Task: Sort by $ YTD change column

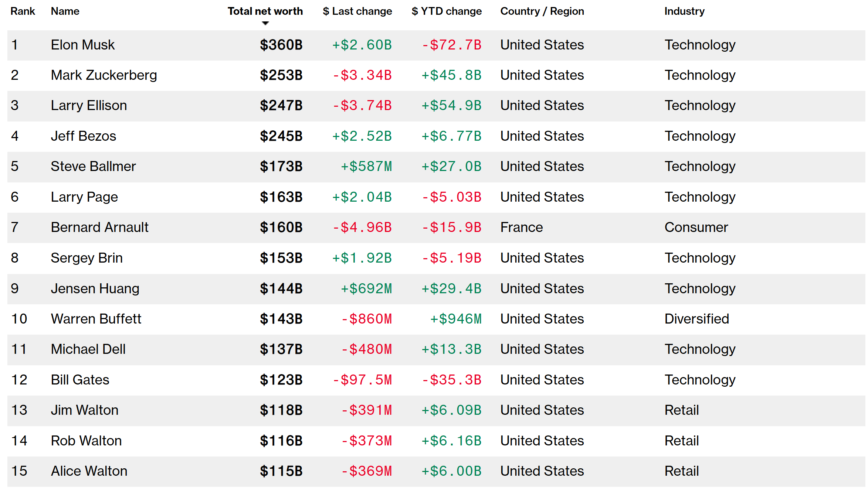Action: pos(447,11)
